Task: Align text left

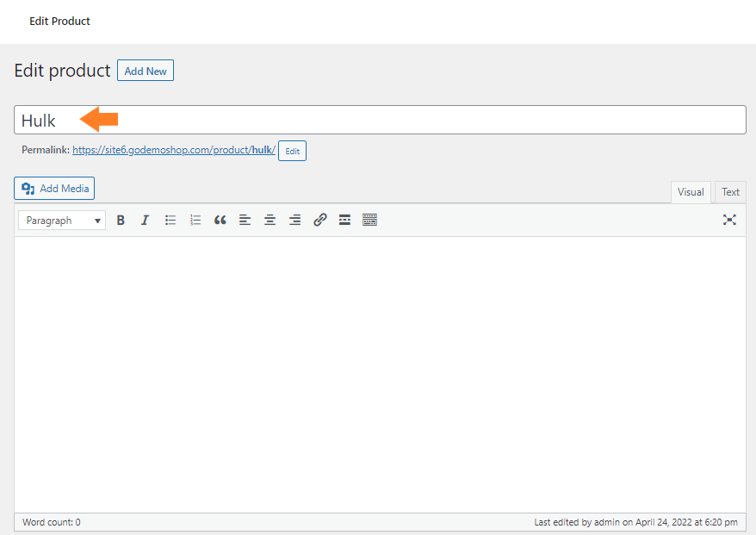Action: point(245,220)
